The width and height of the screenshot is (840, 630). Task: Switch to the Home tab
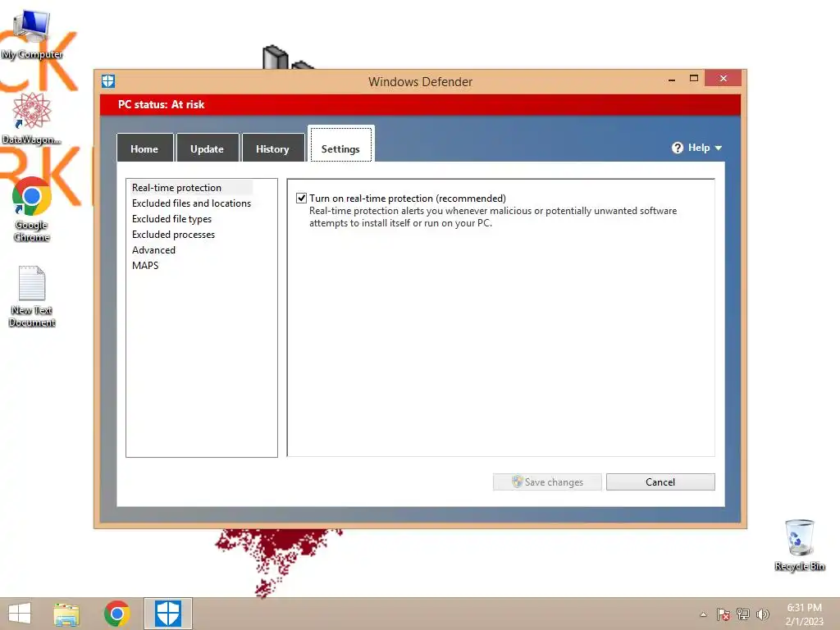coord(144,148)
